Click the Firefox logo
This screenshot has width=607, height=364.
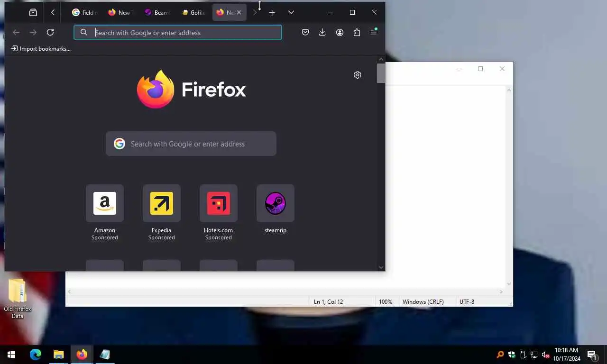tap(192, 89)
